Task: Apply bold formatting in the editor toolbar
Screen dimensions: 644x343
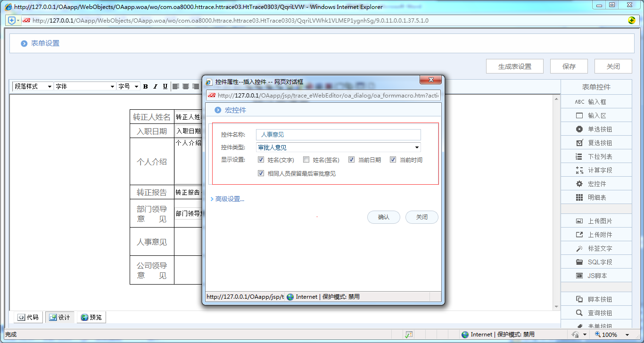Action: click(x=145, y=86)
